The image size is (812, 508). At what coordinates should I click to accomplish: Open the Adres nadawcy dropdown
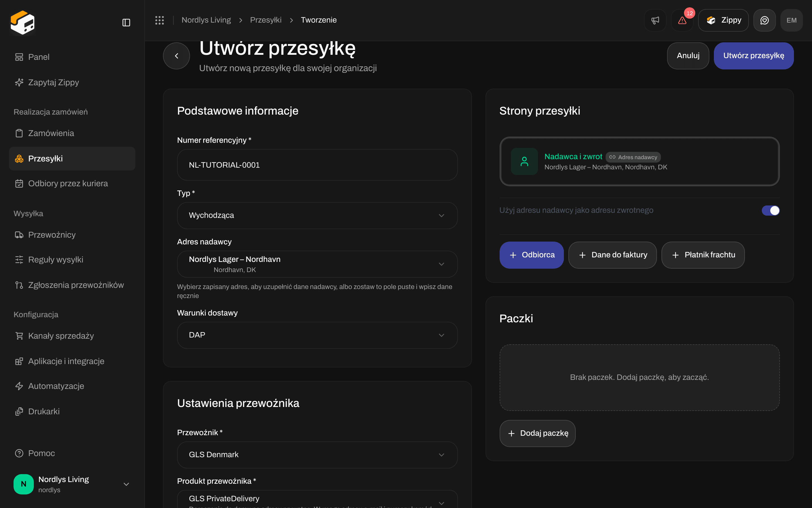pyautogui.click(x=317, y=264)
